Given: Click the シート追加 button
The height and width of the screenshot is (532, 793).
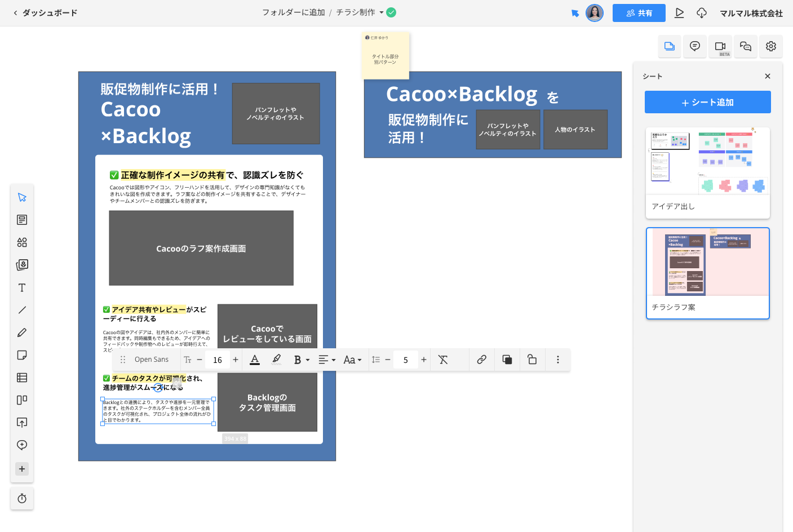Looking at the screenshot, I should 707,103.
